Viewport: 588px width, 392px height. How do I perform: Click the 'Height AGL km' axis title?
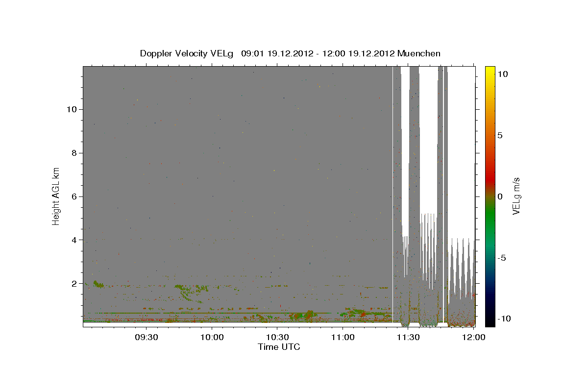point(56,196)
